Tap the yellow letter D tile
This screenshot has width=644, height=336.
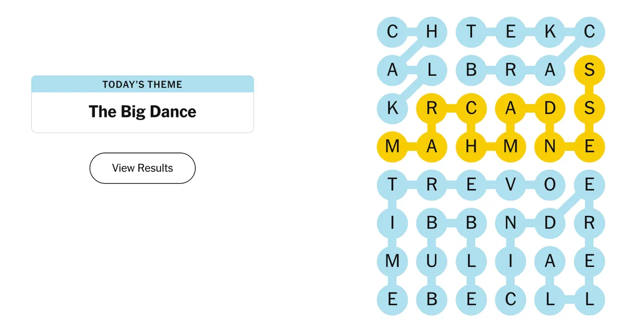(550, 108)
